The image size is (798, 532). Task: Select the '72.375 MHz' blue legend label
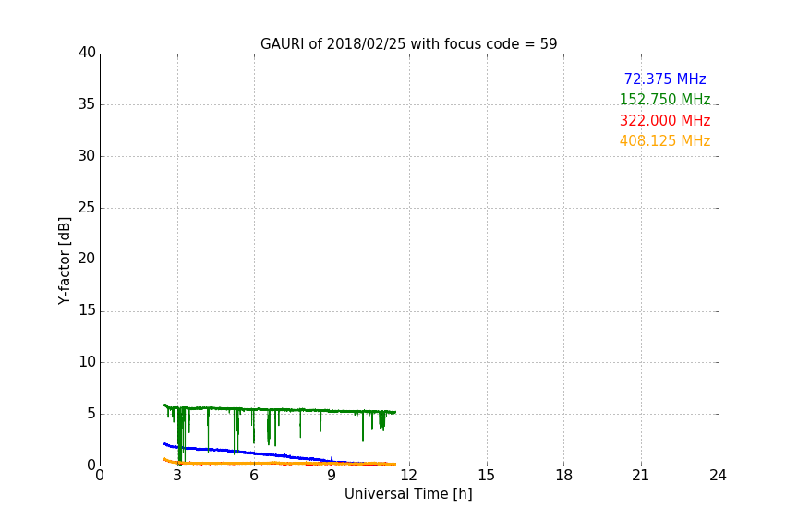pyautogui.click(x=665, y=79)
